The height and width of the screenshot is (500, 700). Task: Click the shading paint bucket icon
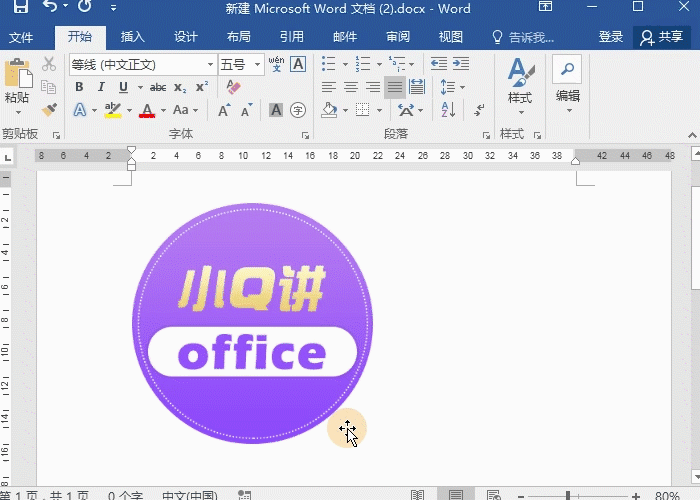click(x=329, y=110)
